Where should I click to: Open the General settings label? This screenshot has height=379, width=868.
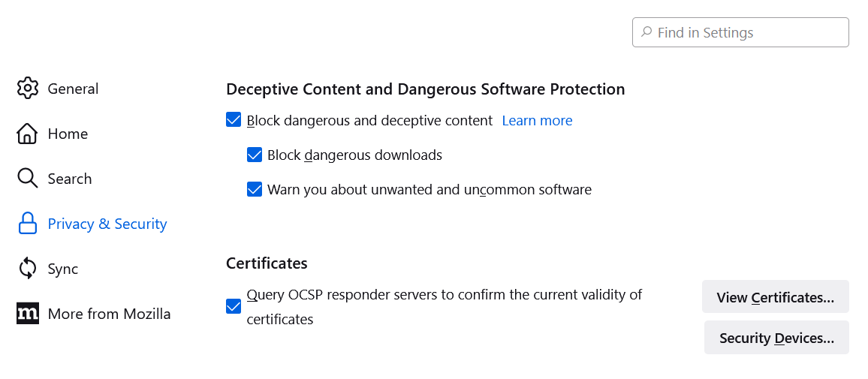[x=73, y=89]
